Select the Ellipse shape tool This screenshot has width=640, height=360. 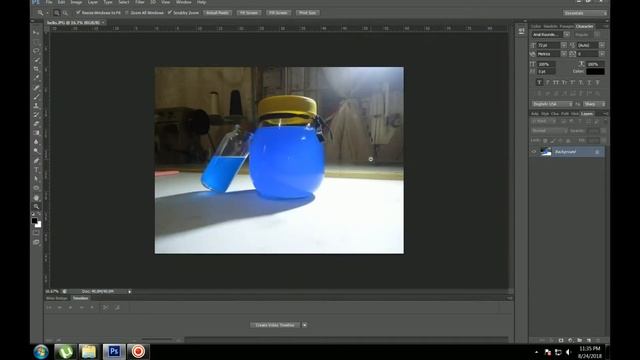tap(36, 188)
